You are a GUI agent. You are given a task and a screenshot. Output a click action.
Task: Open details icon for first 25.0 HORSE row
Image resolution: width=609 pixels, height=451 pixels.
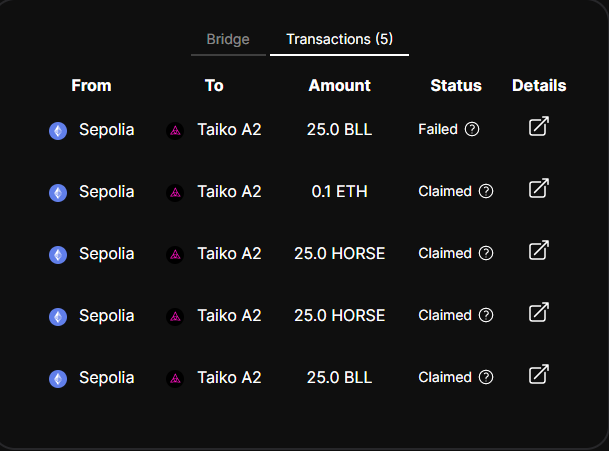click(x=538, y=251)
